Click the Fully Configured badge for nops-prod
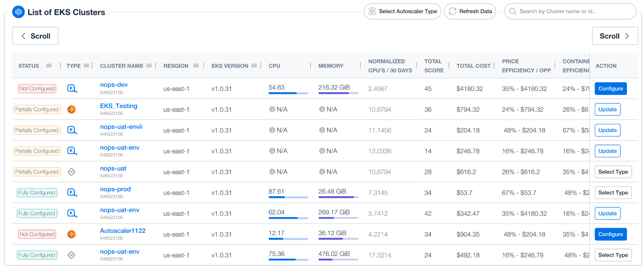 tap(37, 192)
